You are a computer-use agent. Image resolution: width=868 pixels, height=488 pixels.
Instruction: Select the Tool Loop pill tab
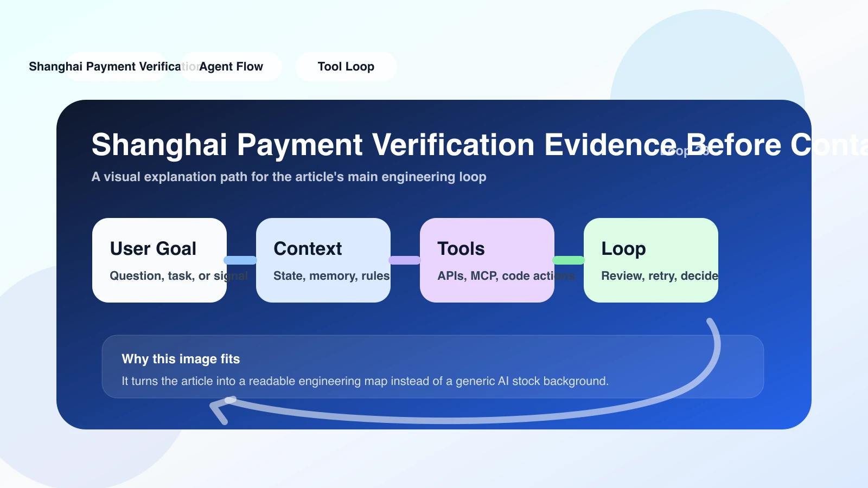click(x=346, y=67)
